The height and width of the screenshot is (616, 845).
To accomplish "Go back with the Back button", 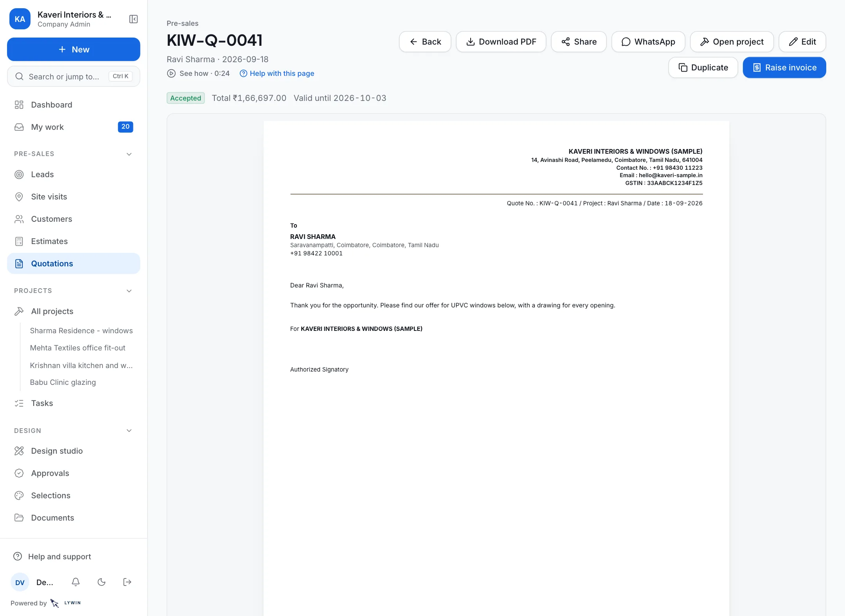I will point(425,42).
